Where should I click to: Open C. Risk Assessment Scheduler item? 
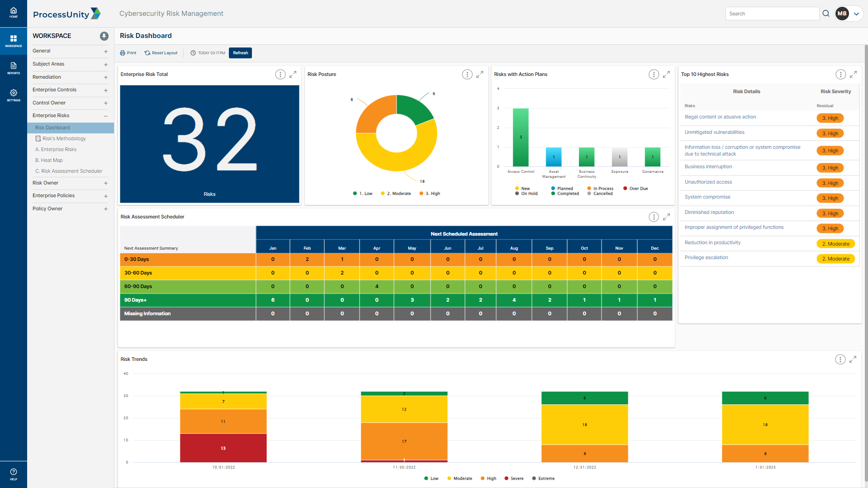[x=69, y=171]
